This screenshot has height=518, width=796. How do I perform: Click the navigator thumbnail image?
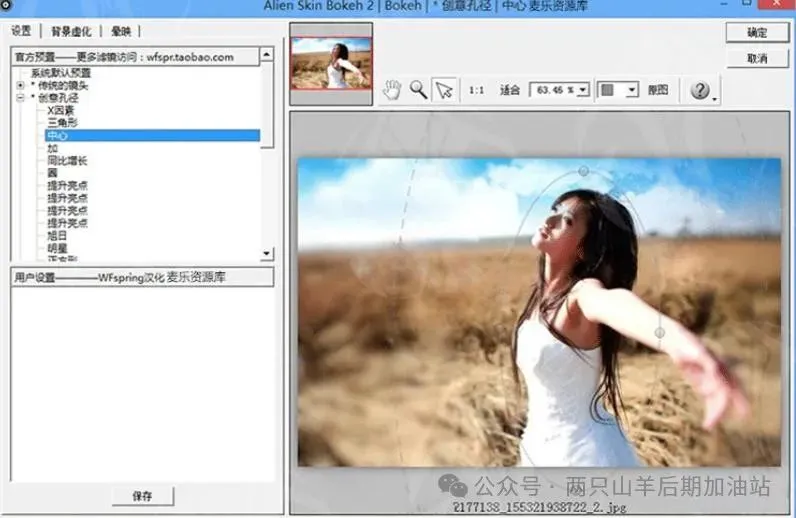[331, 63]
